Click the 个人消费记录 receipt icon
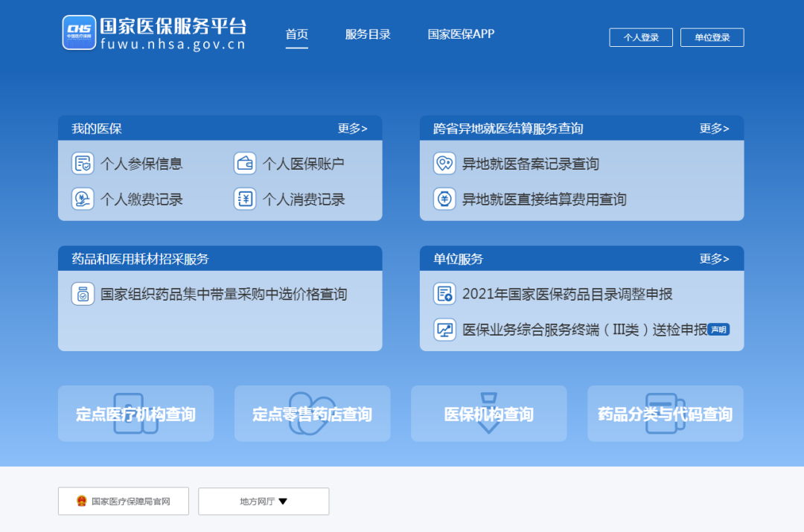804x532 pixels. (245, 199)
